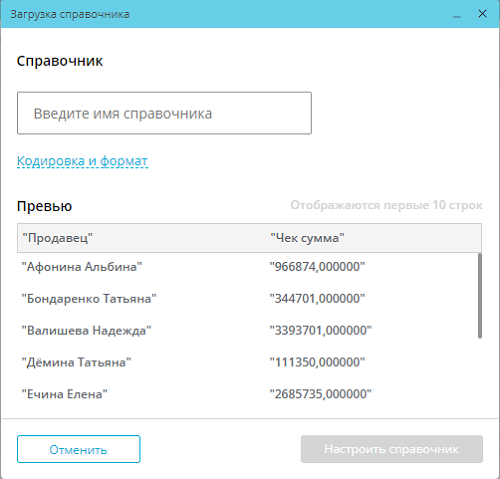500x479 pixels.
Task: Click the "3393701,000000" value
Action: click(x=320, y=331)
